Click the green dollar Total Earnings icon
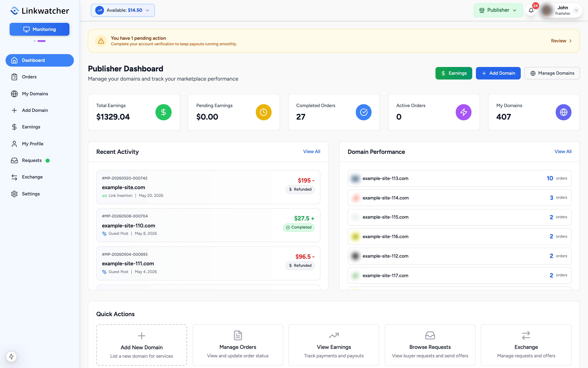 (x=164, y=112)
